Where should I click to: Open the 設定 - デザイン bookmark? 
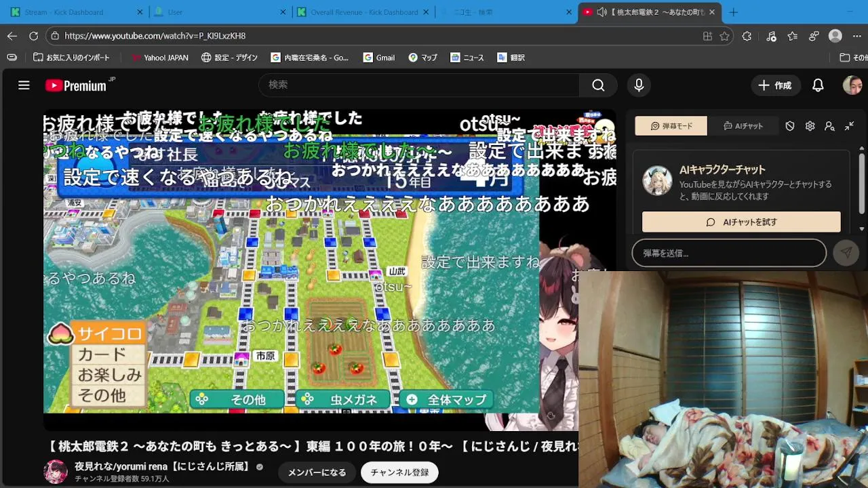(229, 58)
